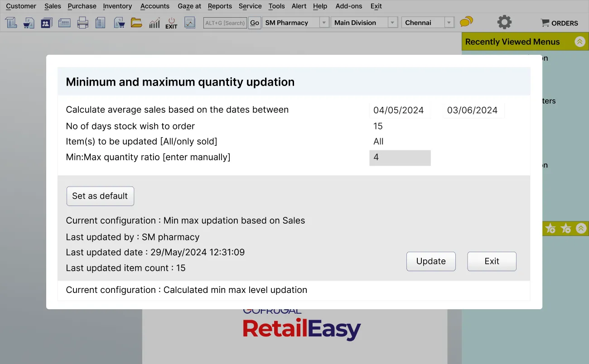589x364 pixels.
Task: Click the barcode icon
Action: click(64, 22)
